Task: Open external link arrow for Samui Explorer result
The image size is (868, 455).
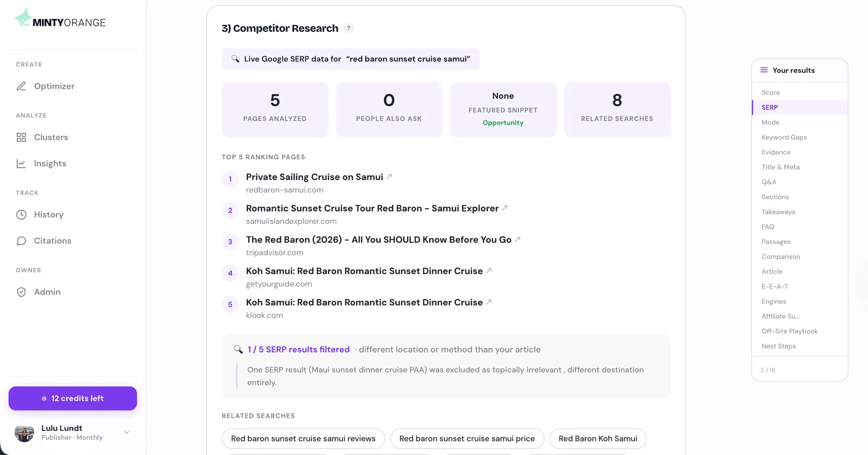Action: [505, 208]
